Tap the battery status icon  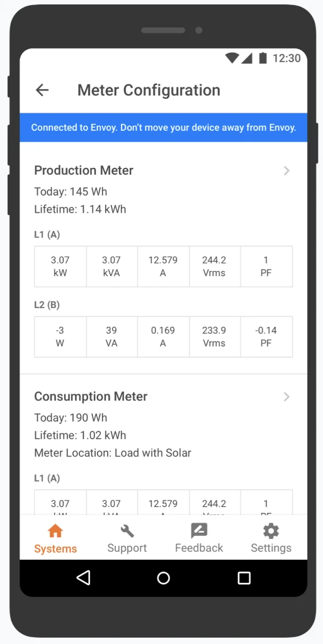click(x=263, y=58)
